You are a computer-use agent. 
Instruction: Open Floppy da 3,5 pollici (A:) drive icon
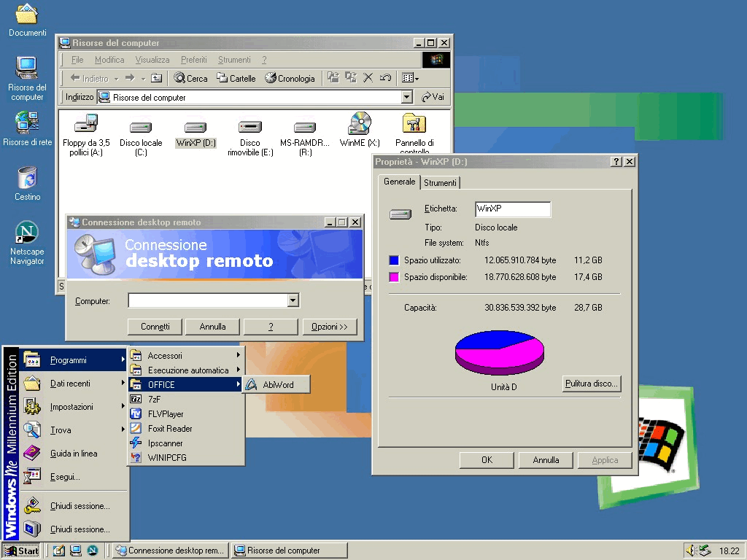[86, 135]
